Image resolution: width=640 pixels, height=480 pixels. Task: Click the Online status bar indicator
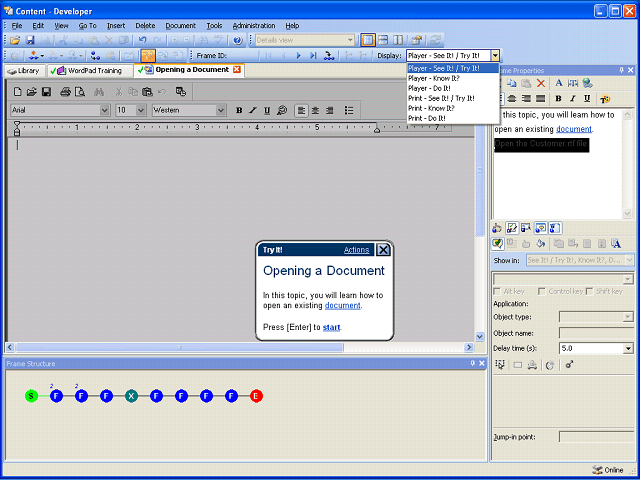click(608, 470)
